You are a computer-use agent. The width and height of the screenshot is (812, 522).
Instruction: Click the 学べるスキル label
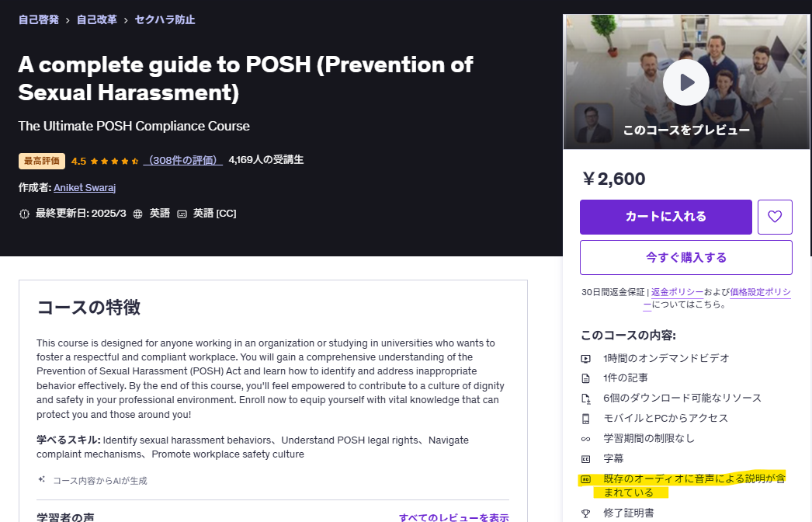point(68,440)
